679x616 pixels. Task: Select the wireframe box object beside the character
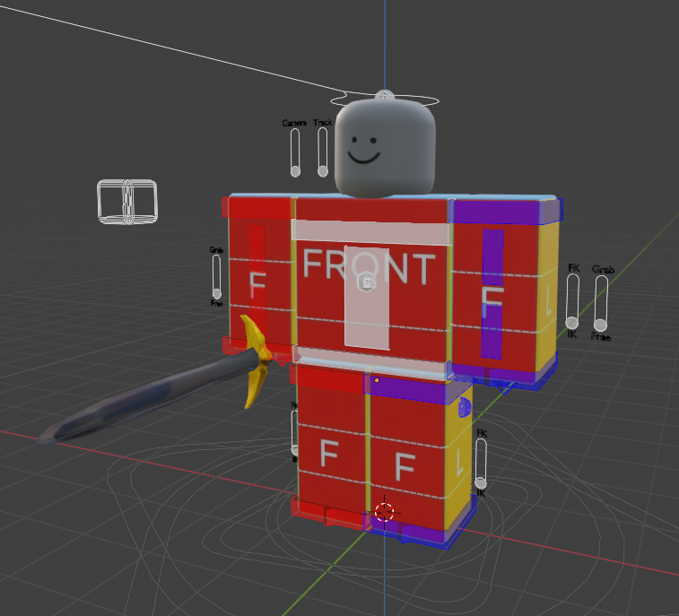[x=127, y=202]
